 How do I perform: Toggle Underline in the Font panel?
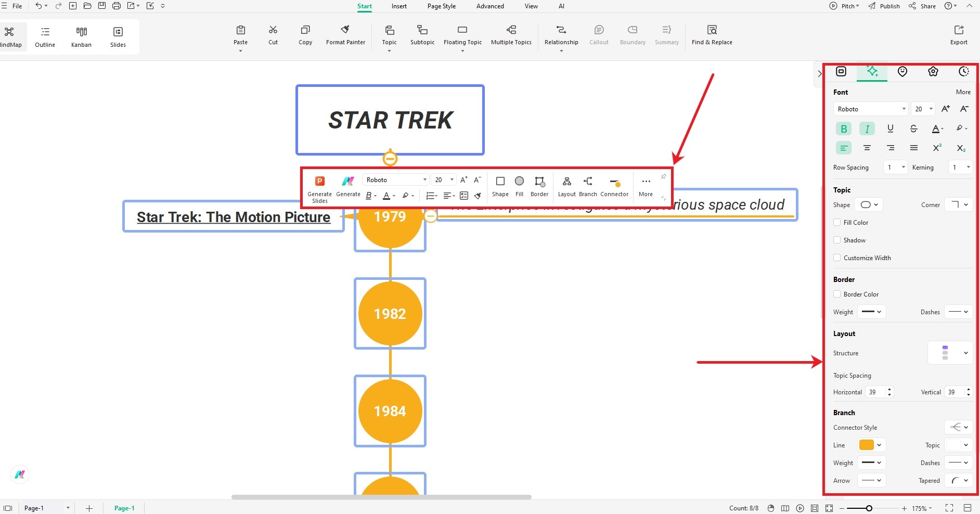pos(891,128)
